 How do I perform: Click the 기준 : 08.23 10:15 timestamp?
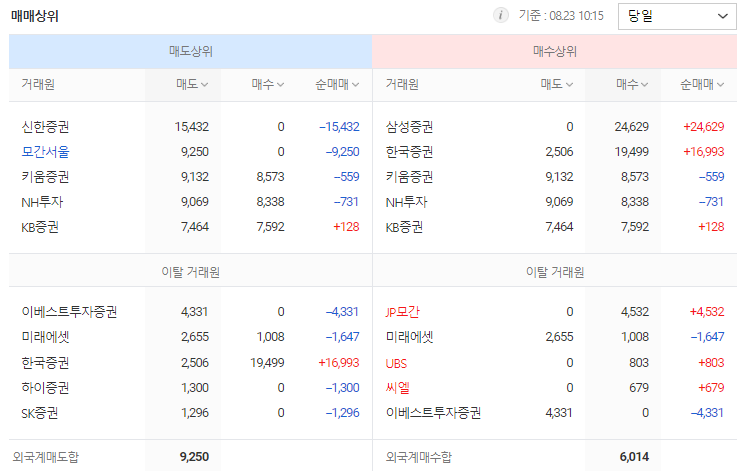561,16
